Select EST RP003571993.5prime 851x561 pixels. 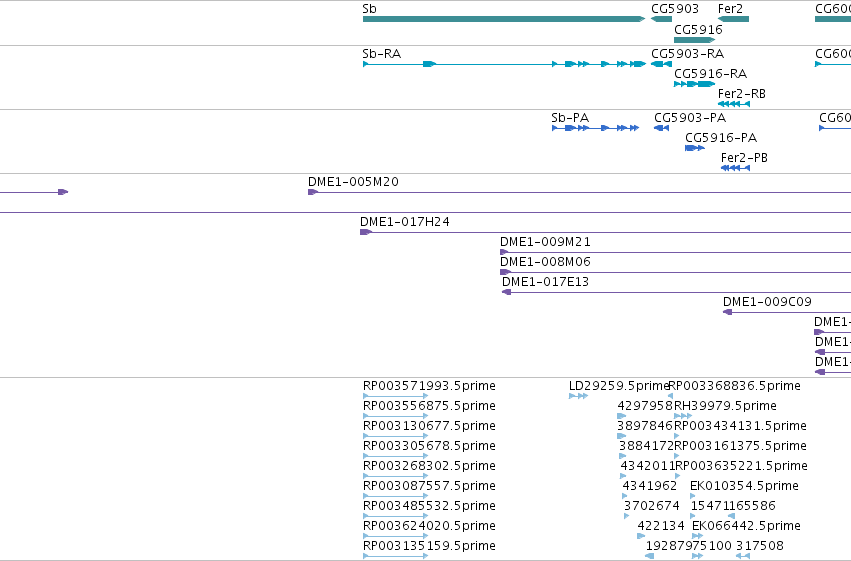pyautogui.click(x=429, y=386)
